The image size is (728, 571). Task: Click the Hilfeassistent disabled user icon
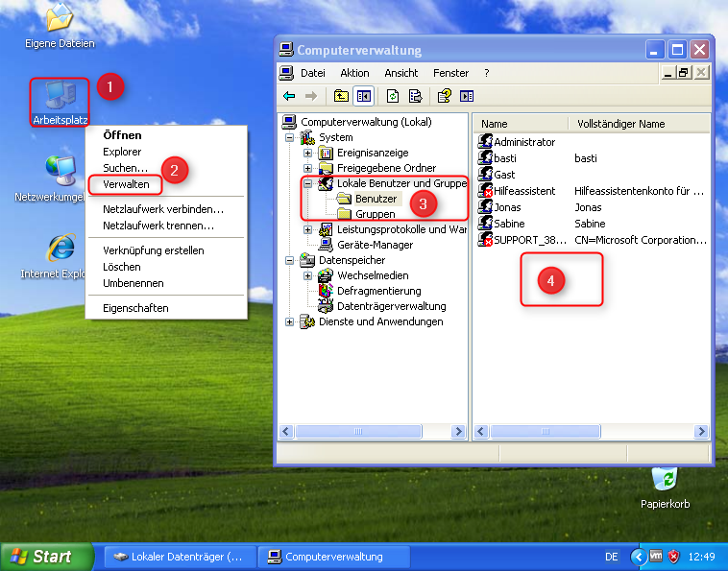[x=485, y=190]
